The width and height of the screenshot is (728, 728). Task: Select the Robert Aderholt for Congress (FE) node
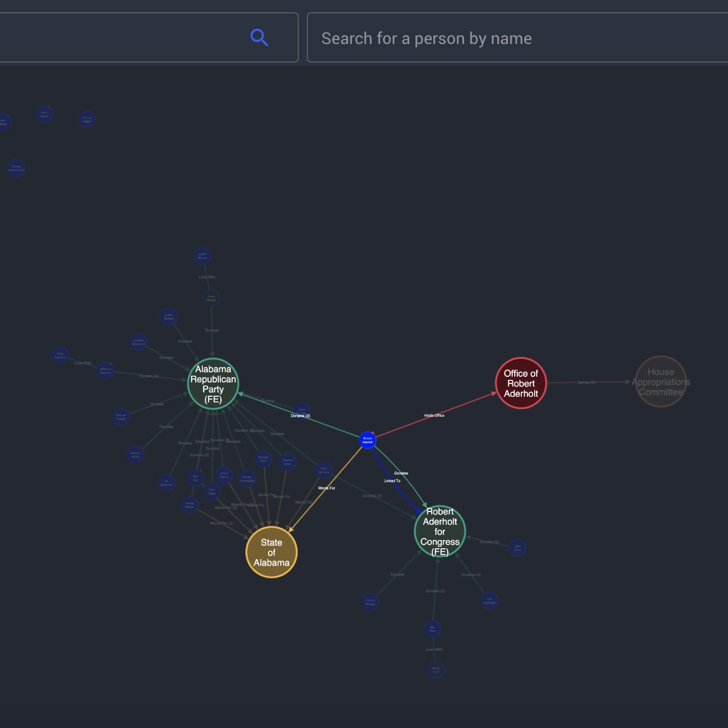(x=440, y=531)
